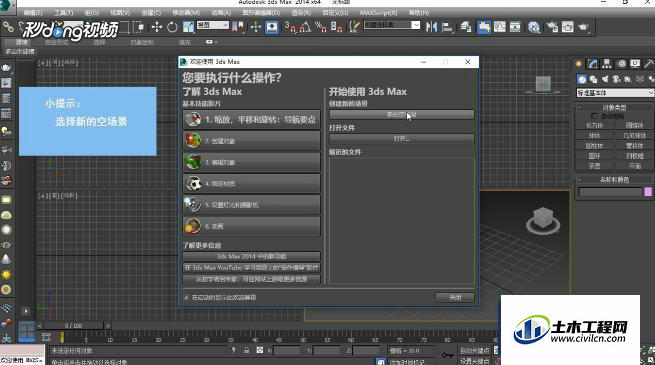Switch to Create tab in command panel
Image resolution: width=655 pixels, height=365 pixels.
579,64
